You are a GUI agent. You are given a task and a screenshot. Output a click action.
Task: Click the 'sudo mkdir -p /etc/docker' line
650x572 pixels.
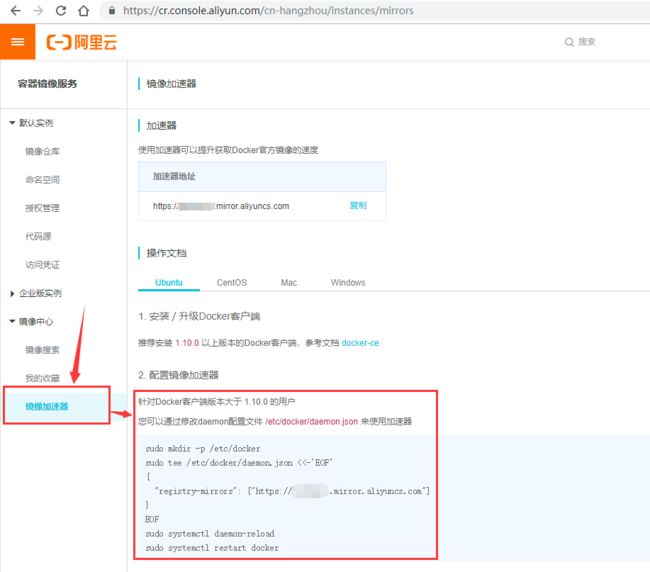pos(203,448)
